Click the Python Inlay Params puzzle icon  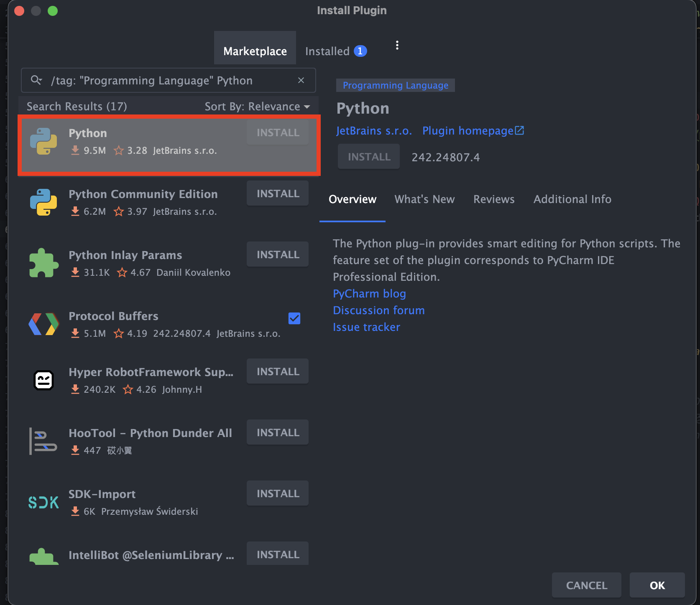(x=43, y=263)
